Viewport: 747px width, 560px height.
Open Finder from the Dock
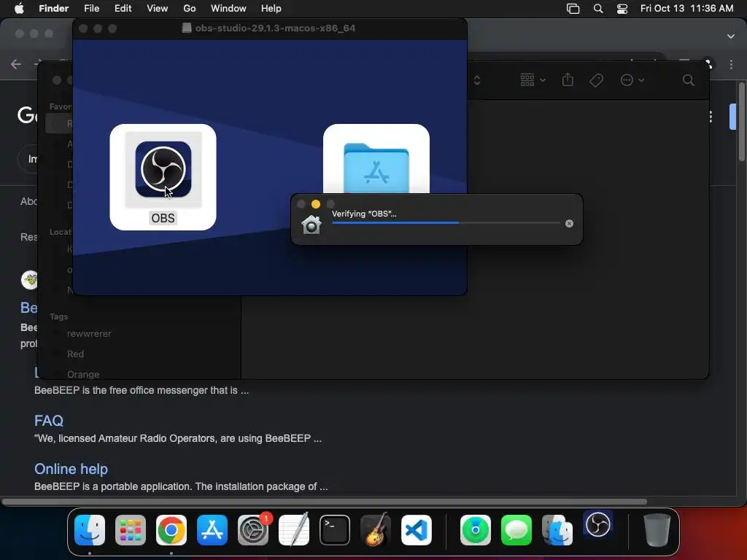[90, 529]
